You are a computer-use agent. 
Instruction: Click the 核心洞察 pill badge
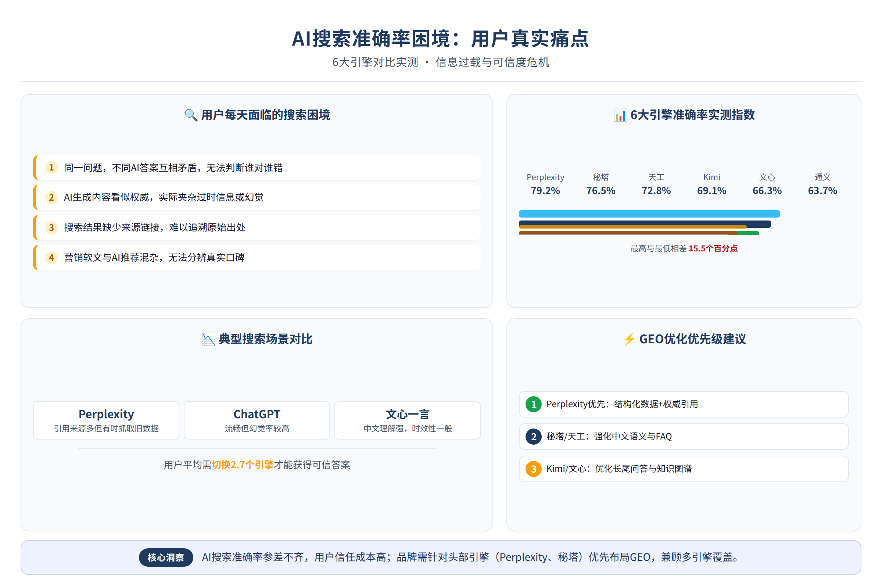pos(166,557)
